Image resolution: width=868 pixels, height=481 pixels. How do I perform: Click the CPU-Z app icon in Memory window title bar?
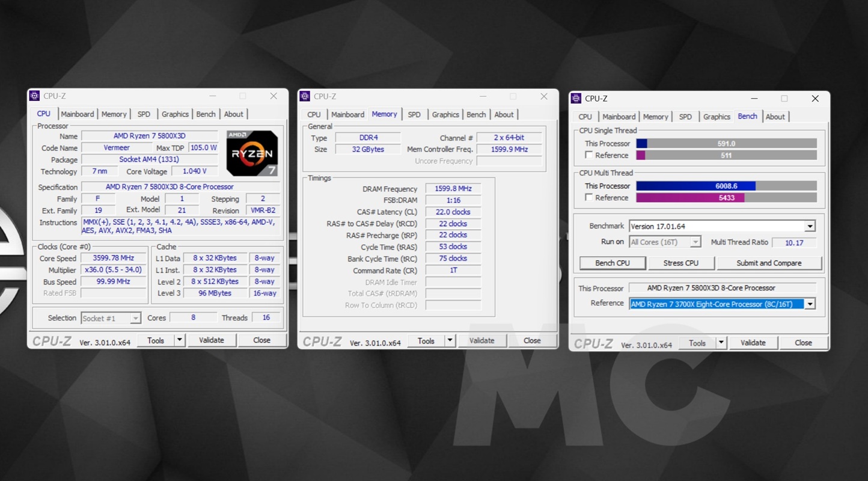[x=305, y=96]
